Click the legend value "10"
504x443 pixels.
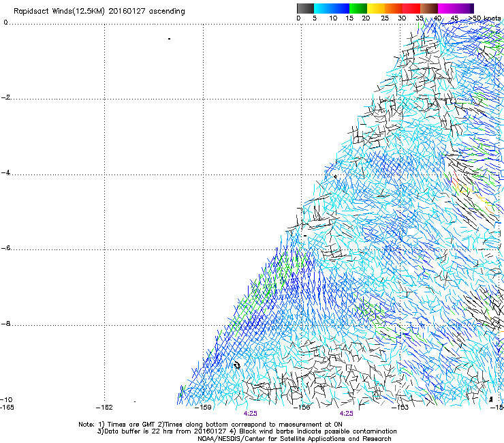[333, 18]
